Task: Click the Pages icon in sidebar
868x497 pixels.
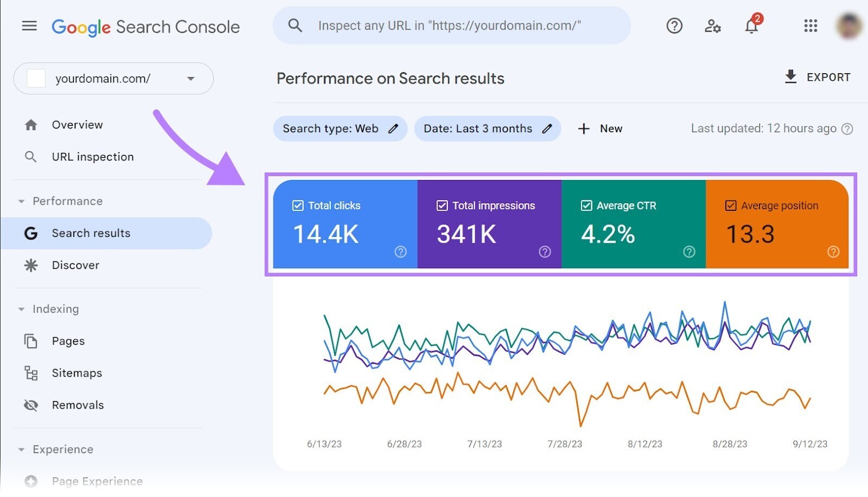Action: click(31, 341)
